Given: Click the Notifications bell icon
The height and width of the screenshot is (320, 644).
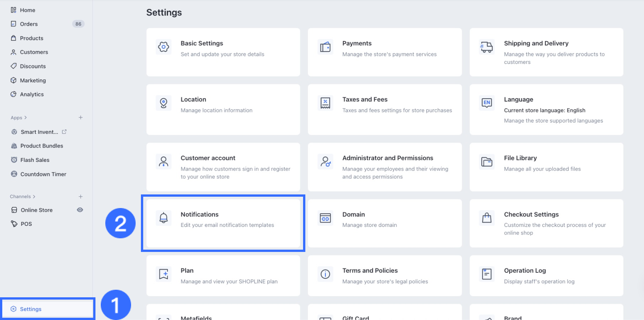Looking at the screenshot, I should tap(164, 218).
